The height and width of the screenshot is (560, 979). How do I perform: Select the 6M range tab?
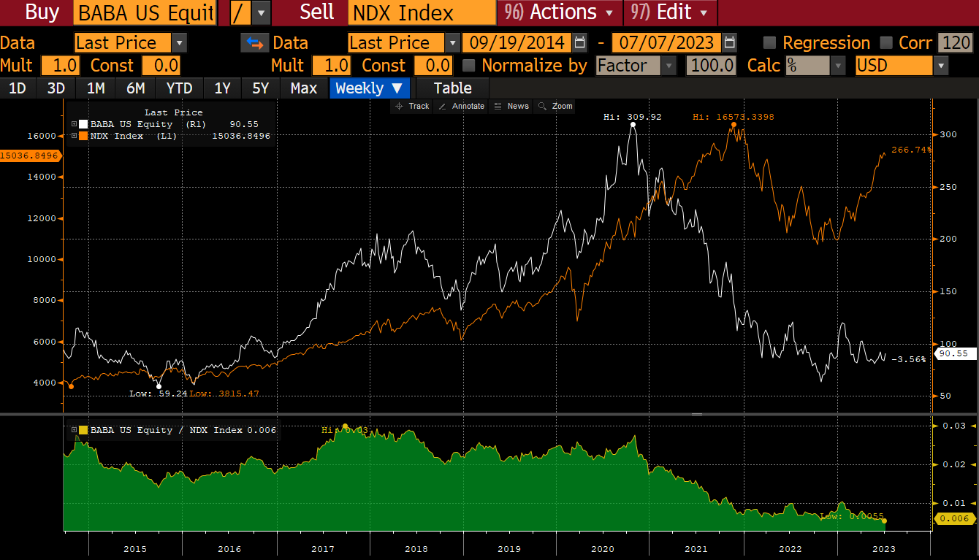[x=135, y=88]
